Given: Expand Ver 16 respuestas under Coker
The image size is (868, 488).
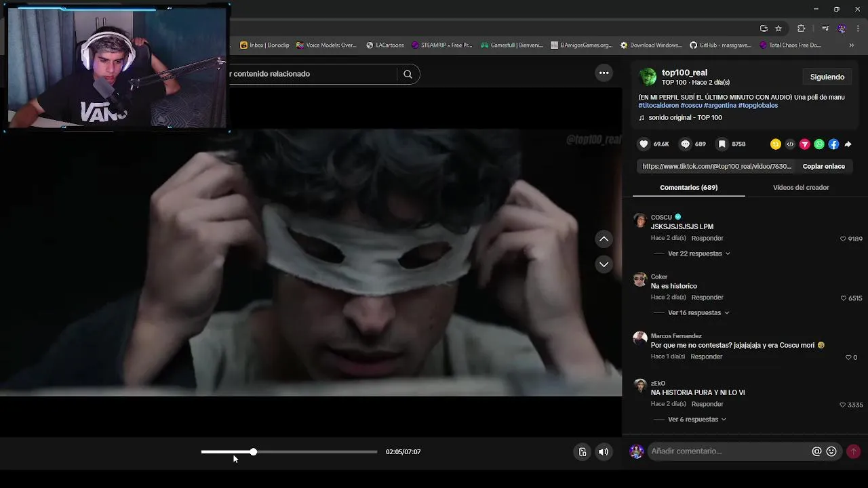Looking at the screenshot, I should [x=698, y=312].
